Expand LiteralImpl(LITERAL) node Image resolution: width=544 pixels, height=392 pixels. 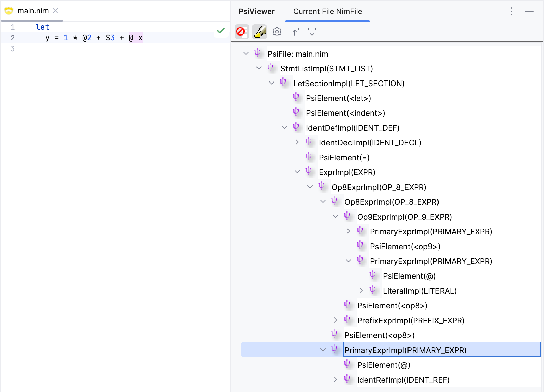(x=361, y=290)
